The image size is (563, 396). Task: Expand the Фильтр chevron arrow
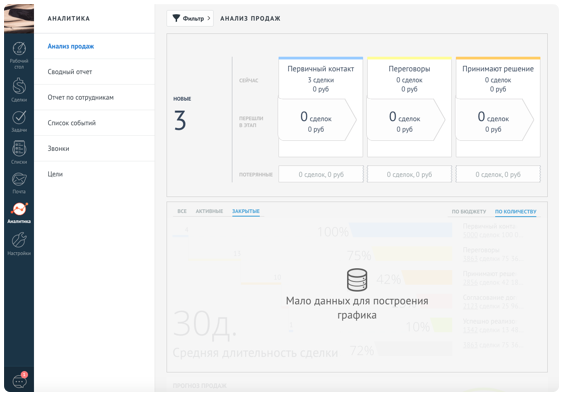click(209, 18)
